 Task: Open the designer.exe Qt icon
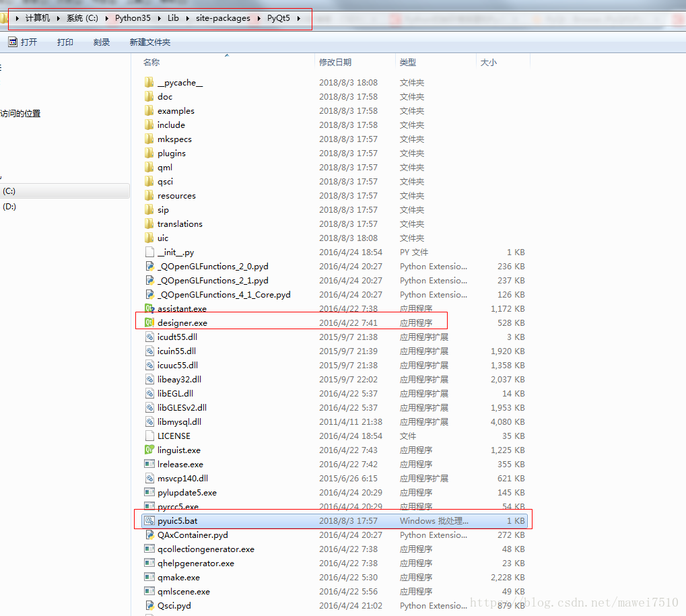click(149, 322)
